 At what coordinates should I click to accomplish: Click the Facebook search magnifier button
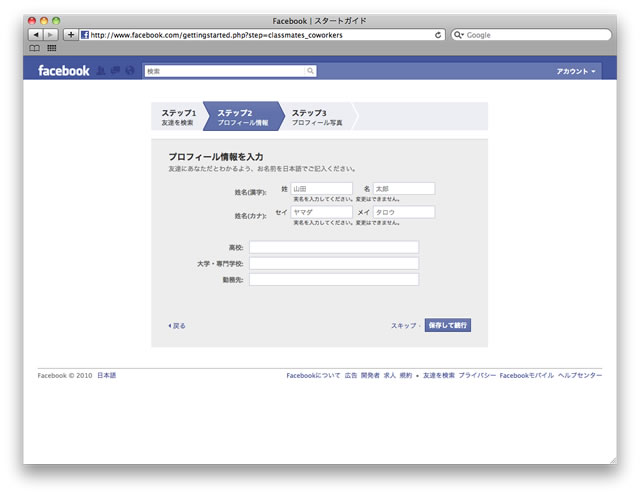pos(310,71)
